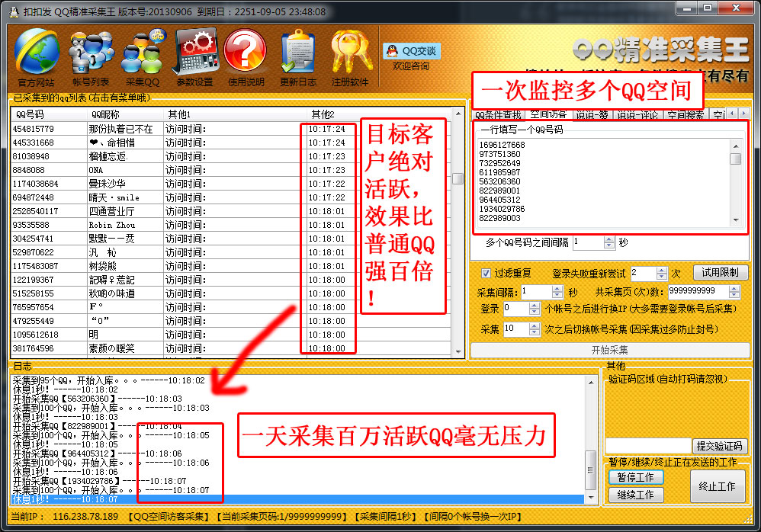The height and width of the screenshot is (532, 761).
Task: Click QQ number 1696127668 in the list
Action: pyautogui.click(x=502, y=145)
